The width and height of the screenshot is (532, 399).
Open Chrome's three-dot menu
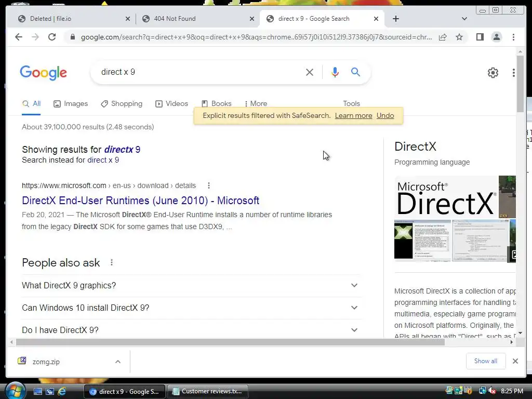[513, 37]
